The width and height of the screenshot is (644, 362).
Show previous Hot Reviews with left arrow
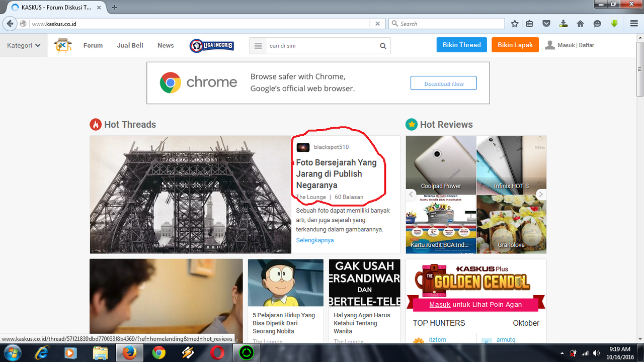tap(411, 195)
